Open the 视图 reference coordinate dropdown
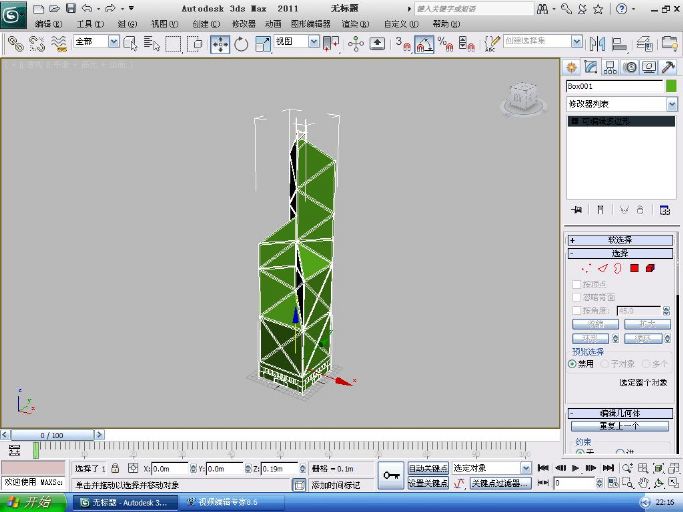The image size is (683, 512). click(x=314, y=42)
